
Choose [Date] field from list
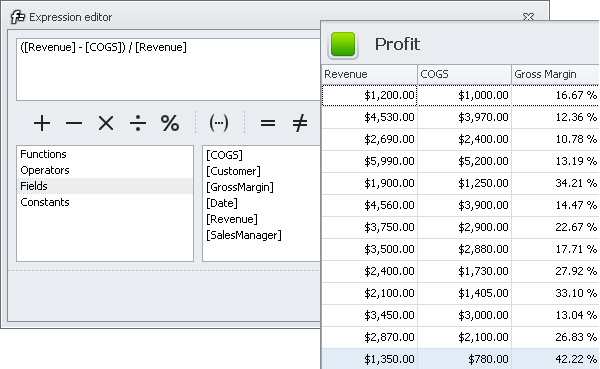coord(222,203)
